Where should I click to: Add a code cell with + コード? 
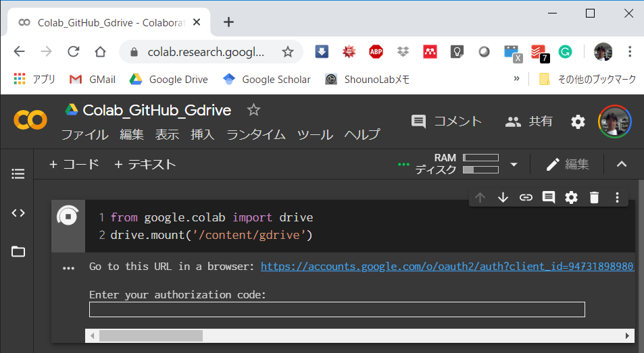(74, 165)
